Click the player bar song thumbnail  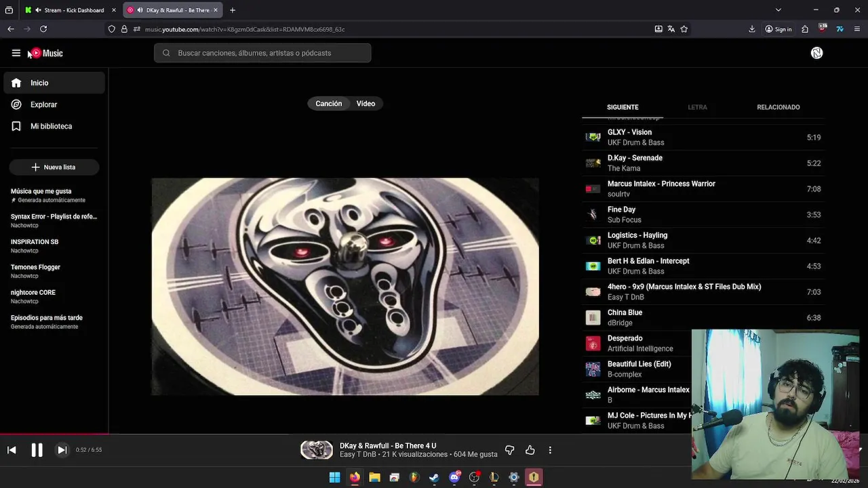[x=317, y=450]
